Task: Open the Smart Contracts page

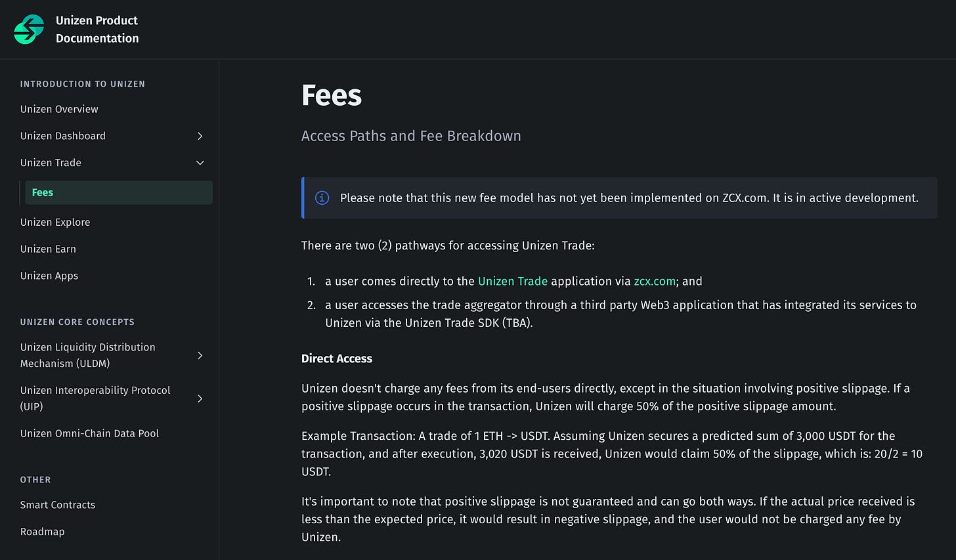Action: click(x=58, y=505)
